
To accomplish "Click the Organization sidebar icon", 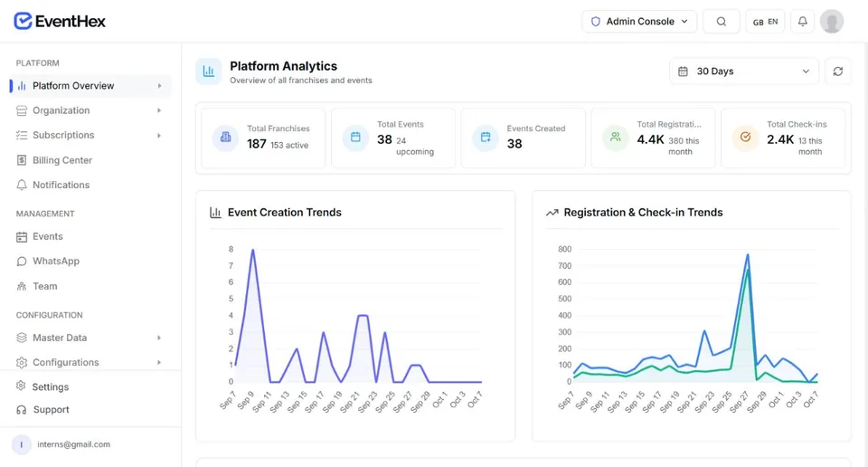I will 22,110.
